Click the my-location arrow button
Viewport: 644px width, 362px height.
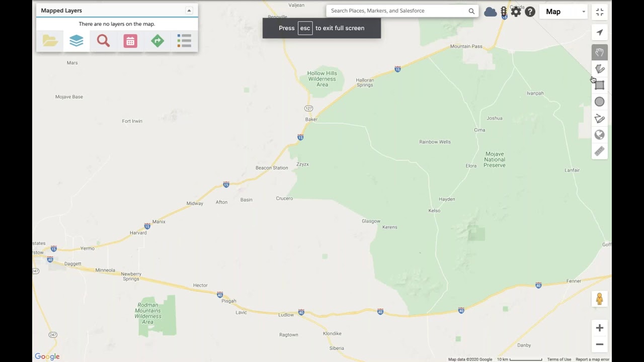(600, 33)
